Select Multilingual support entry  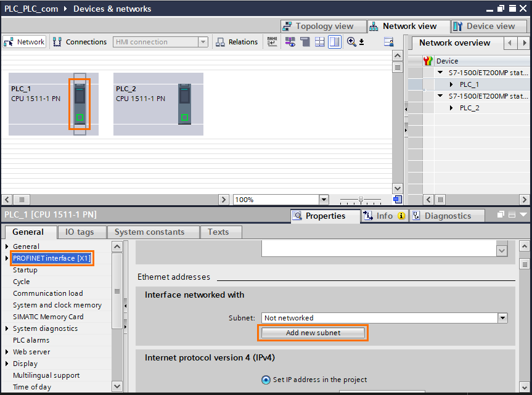coord(46,375)
